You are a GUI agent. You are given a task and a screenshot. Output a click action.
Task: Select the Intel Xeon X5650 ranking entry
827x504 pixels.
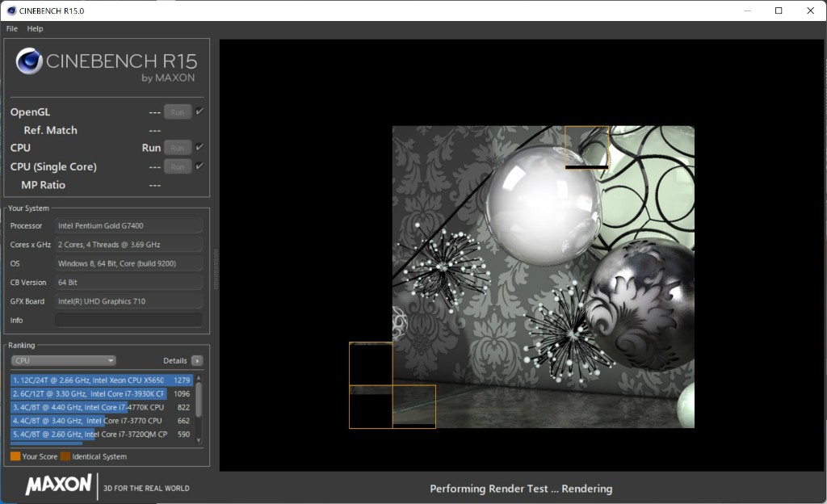click(89, 380)
